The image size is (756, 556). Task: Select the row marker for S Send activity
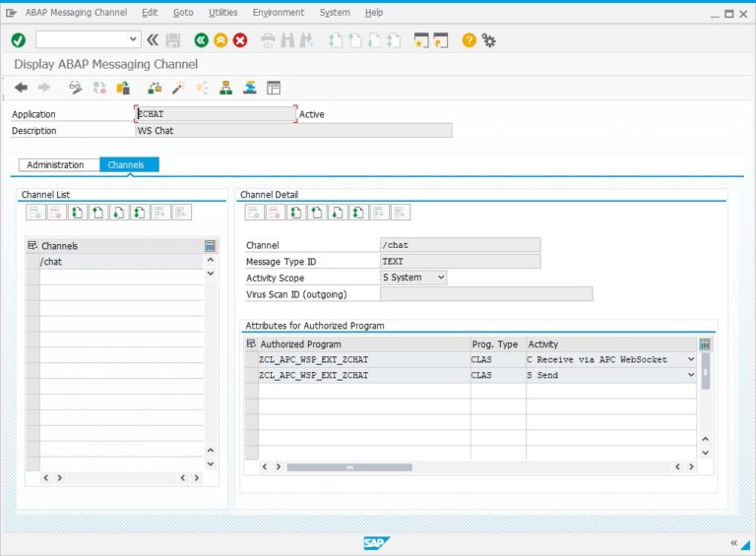pyautogui.click(x=251, y=375)
